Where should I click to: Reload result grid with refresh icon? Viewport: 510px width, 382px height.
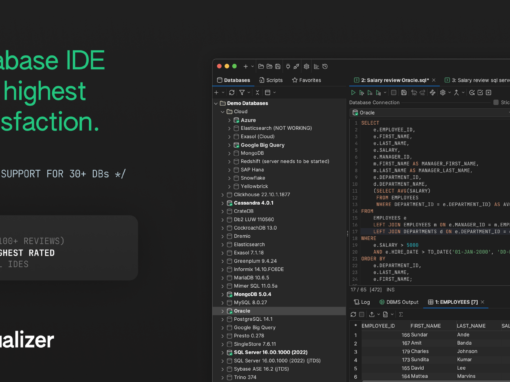tap(353, 314)
